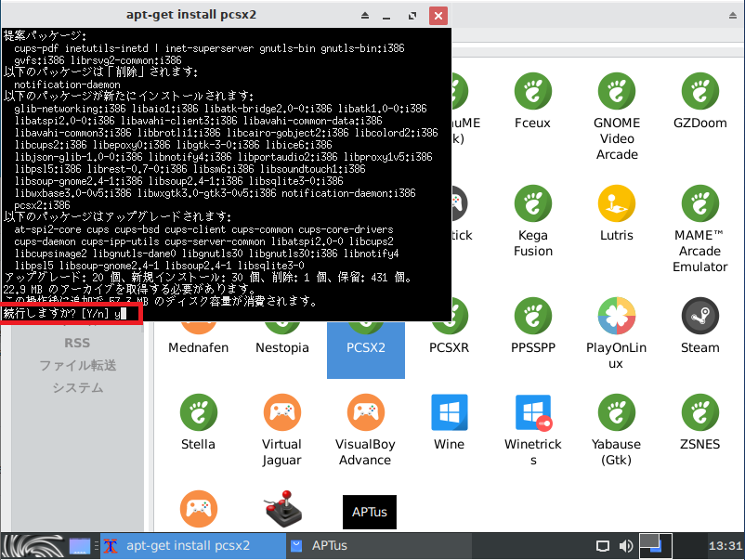Open GNOME Video Arcade
745x560 pixels.
click(616, 91)
